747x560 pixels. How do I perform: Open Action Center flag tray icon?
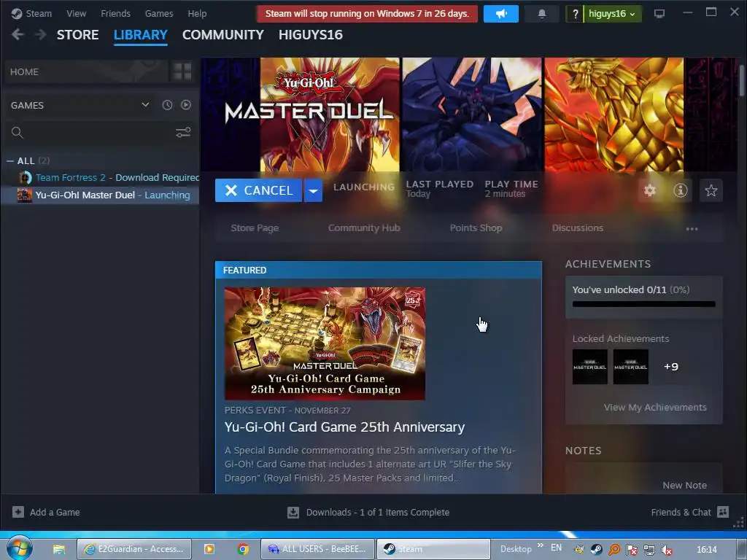[x=632, y=550]
